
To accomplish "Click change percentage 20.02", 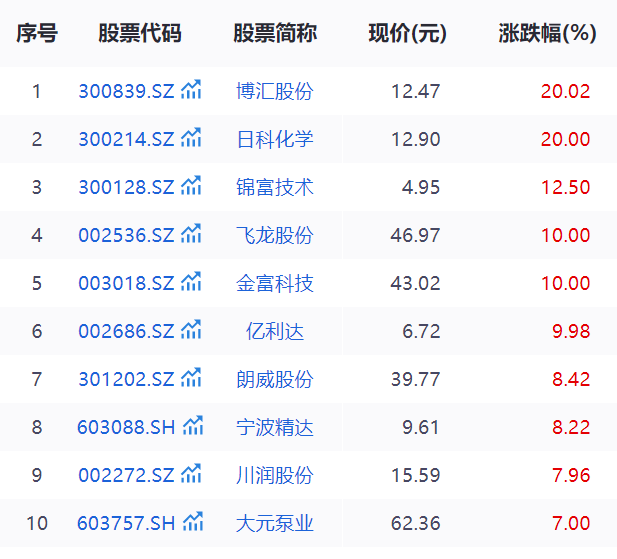I will coord(565,91).
